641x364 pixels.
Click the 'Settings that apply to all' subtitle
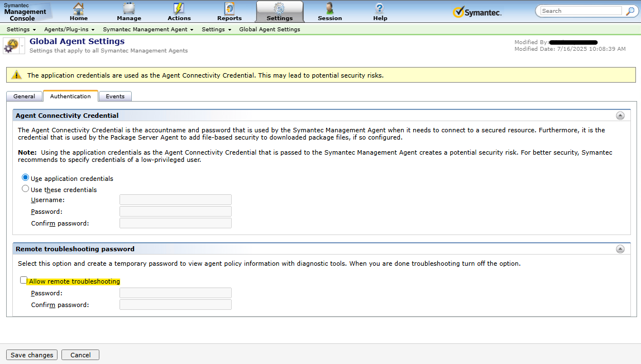pos(108,51)
